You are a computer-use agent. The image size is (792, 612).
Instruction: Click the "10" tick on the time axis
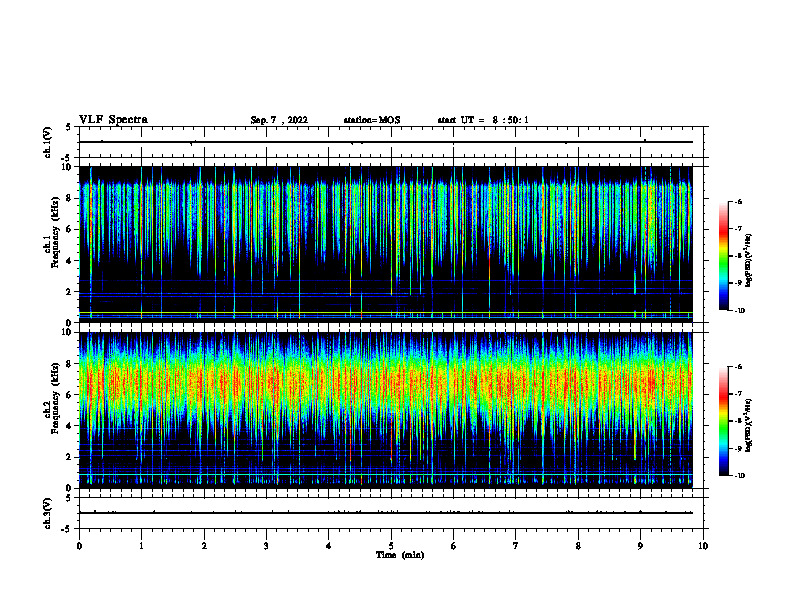pyautogui.click(x=703, y=546)
